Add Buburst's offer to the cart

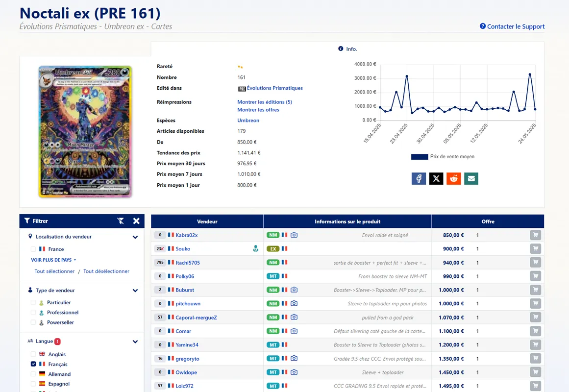point(535,290)
